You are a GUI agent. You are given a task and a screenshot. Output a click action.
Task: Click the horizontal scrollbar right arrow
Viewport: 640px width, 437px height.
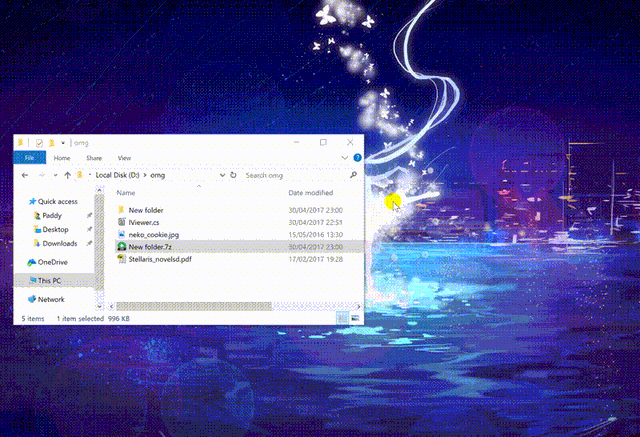(358, 306)
